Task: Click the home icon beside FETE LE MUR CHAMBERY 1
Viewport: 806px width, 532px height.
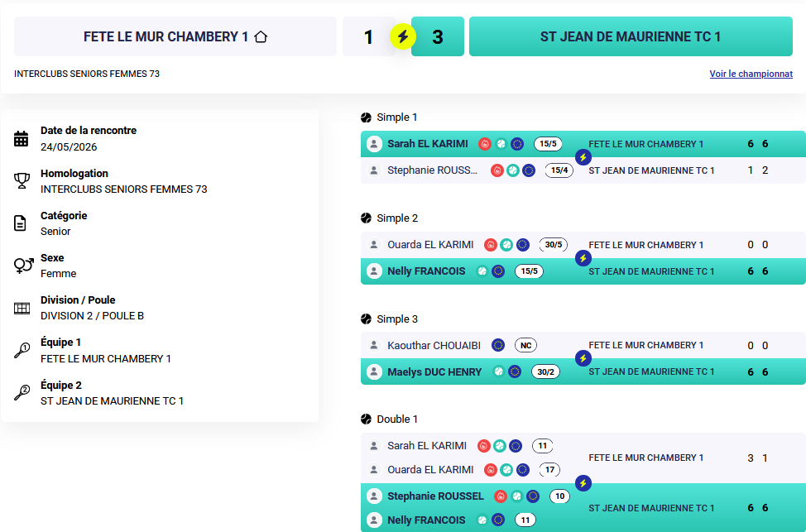Action: [x=261, y=36]
